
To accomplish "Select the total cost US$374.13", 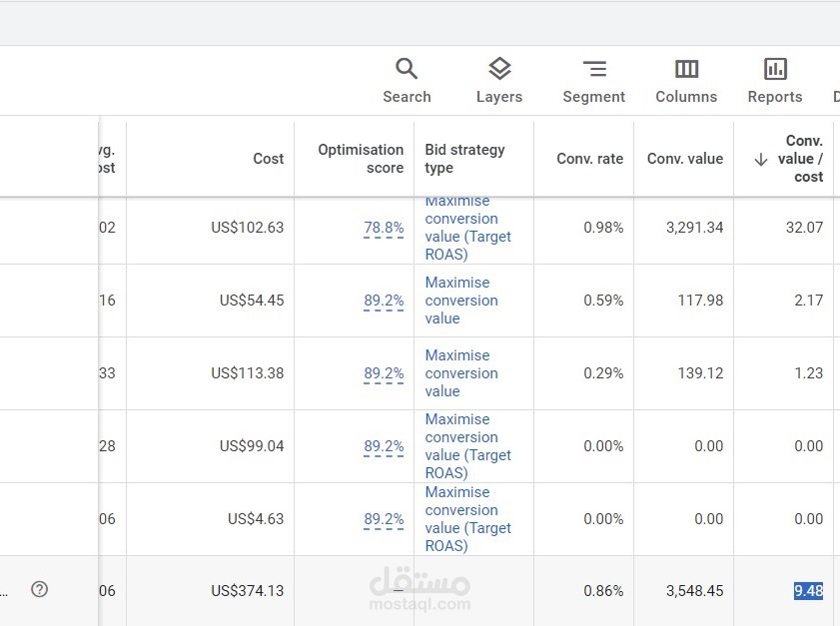I will point(247,591).
